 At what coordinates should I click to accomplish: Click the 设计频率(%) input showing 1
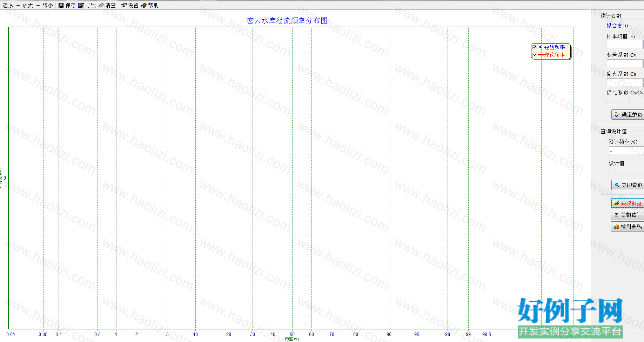[626, 150]
